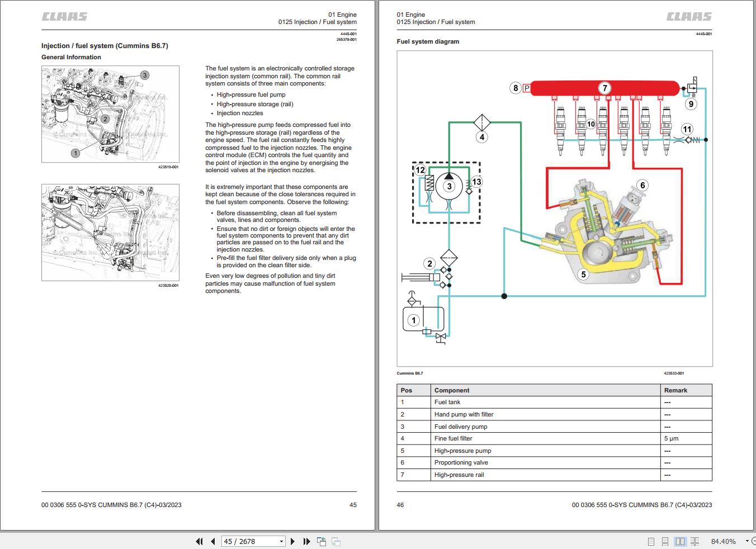Click the lower engine illustration 423520-001
This screenshot has width=756, height=549.
(x=110, y=232)
